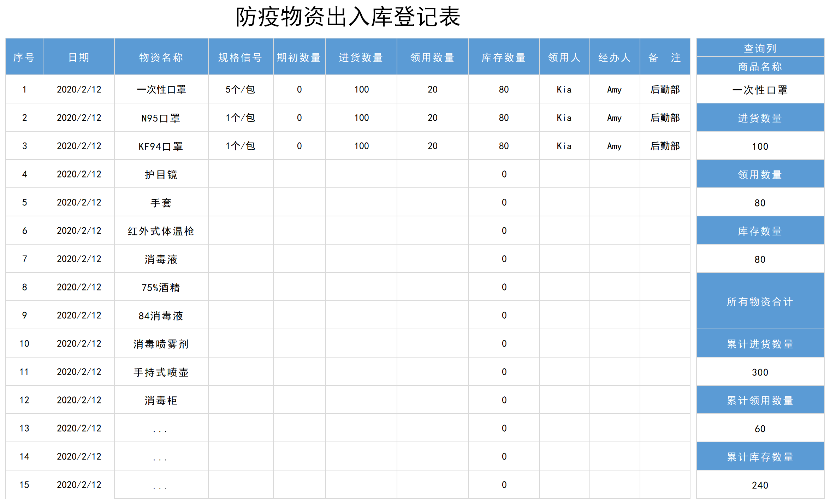830x504 pixels.
Task: Click the 5个/包 specification cell
Action: [240, 90]
